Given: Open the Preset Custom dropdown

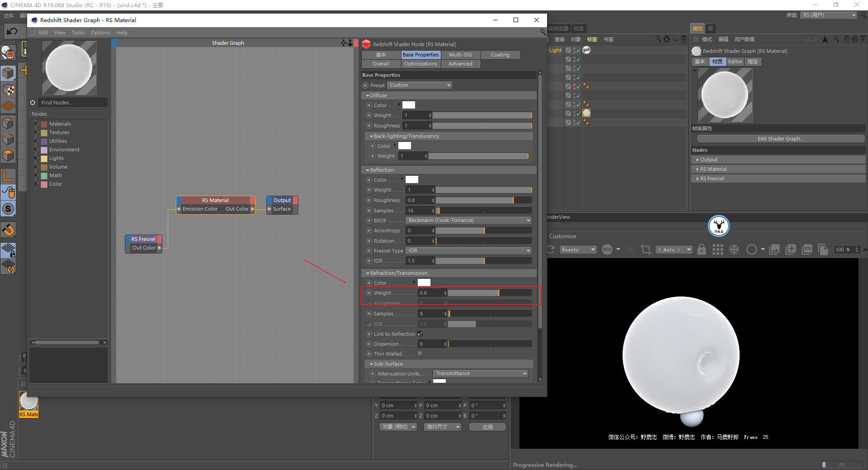Looking at the screenshot, I should point(420,85).
